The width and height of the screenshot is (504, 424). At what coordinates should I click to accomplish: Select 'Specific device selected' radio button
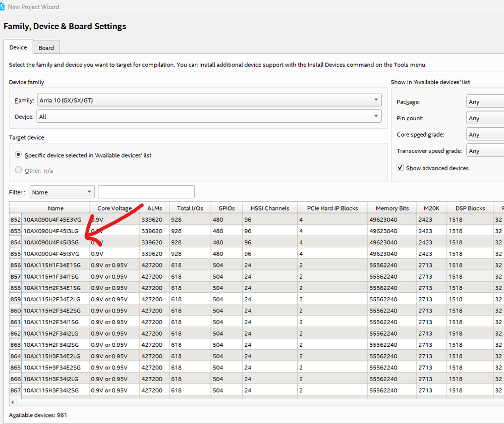(19, 155)
